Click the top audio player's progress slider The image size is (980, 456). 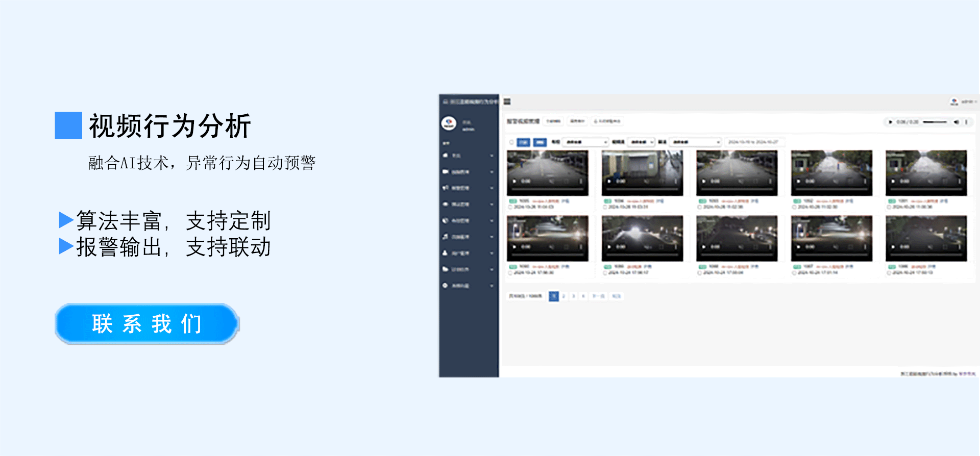pos(935,122)
